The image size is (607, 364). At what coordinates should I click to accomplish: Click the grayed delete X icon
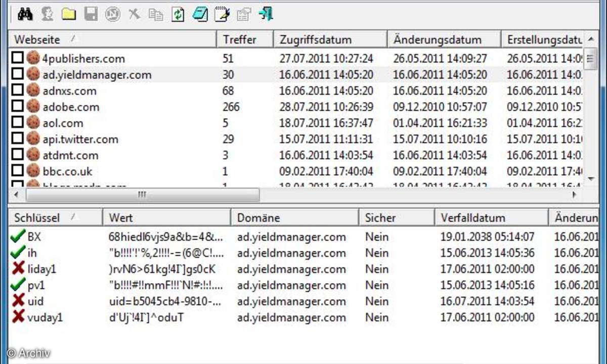tap(134, 14)
